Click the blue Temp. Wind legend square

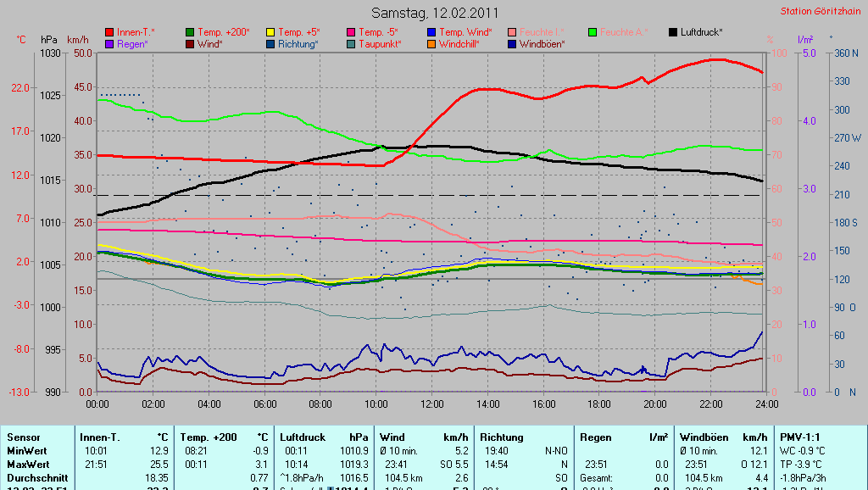click(x=431, y=32)
